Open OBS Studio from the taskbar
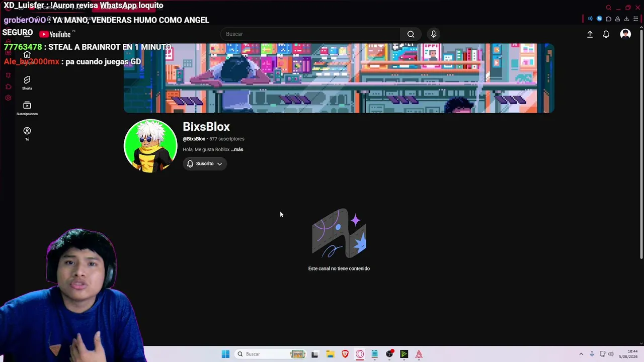Viewport: 644px width, 362px height. [389, 354]
